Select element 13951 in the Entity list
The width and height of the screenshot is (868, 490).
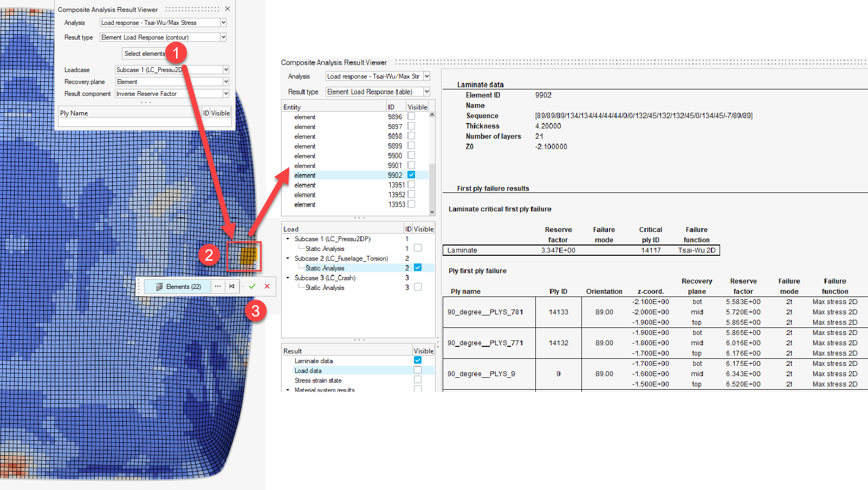305,185
